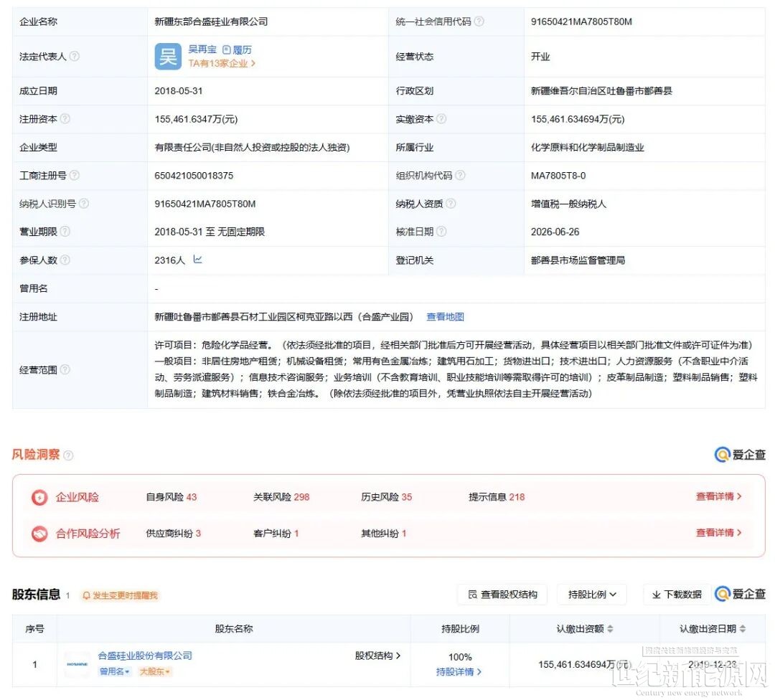This screenshot has width=775, height=700.
Task: Click help icon next to 法定代表人
Action: tap(74, 57)
